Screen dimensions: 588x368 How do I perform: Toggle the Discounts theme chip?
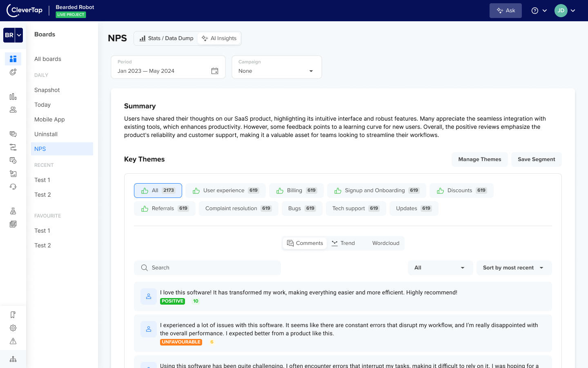(461, 191)
